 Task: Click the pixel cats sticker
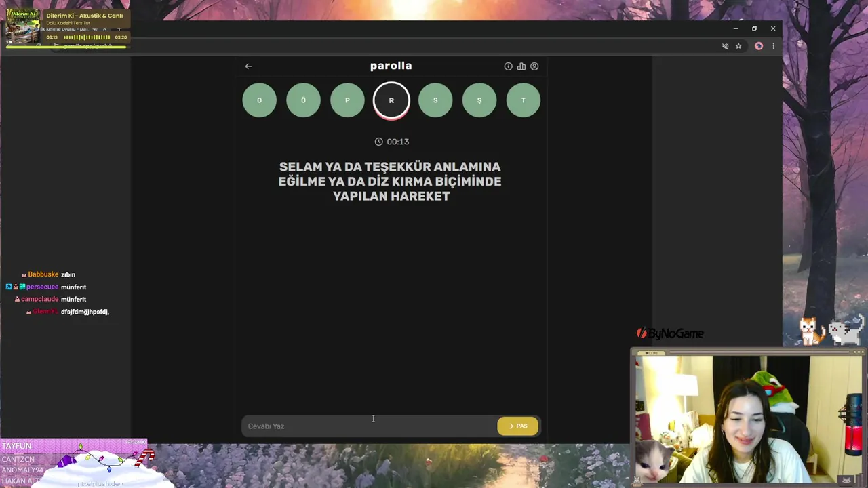click(831, 330)
